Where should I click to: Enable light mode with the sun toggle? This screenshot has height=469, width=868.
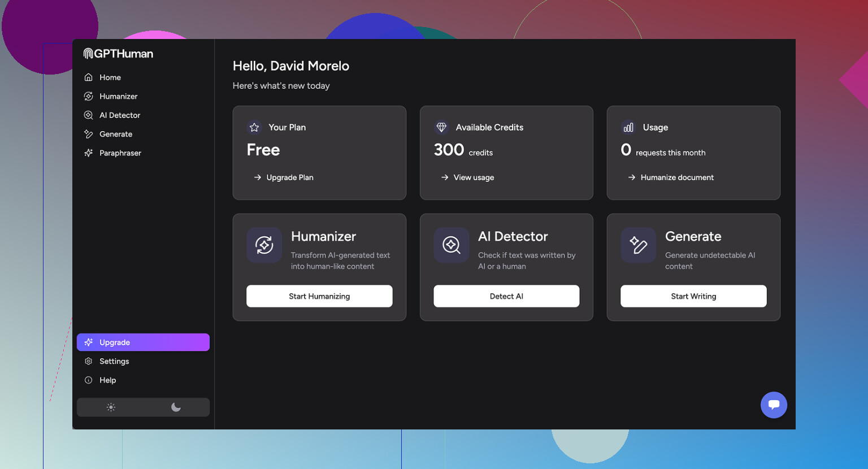click(x=111, y=407)
